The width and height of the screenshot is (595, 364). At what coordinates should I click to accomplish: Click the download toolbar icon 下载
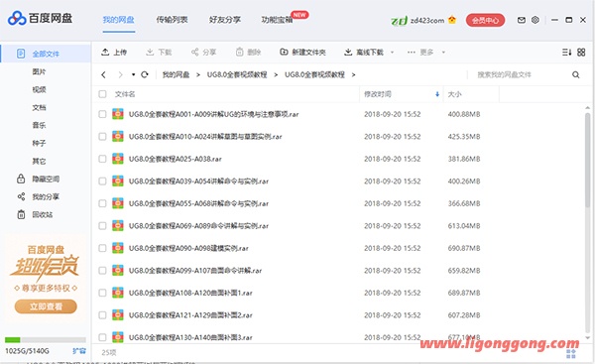tap(150, 52)
